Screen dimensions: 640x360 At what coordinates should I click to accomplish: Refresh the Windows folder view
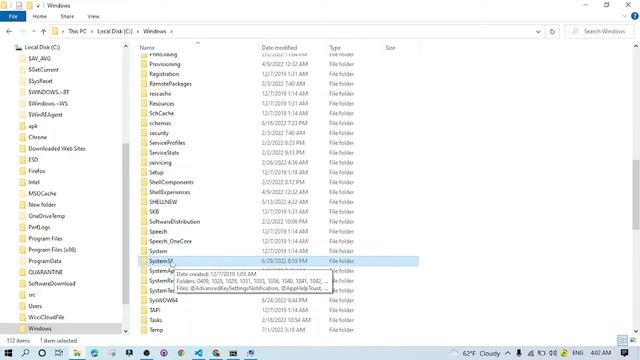tap(552, 31)
